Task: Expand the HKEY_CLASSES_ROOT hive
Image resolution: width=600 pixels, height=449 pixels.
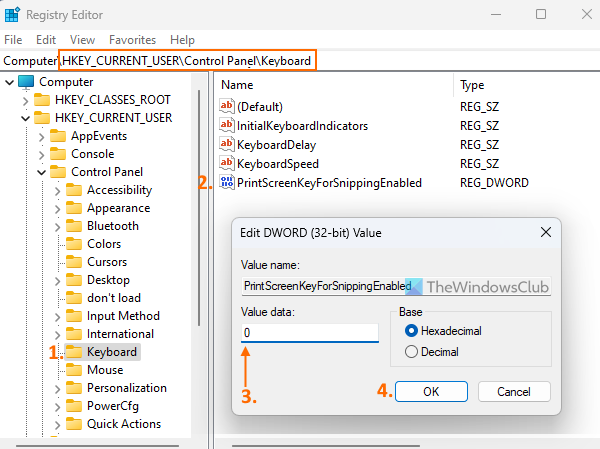Action: pyautogui.click(x=25, y=101)
